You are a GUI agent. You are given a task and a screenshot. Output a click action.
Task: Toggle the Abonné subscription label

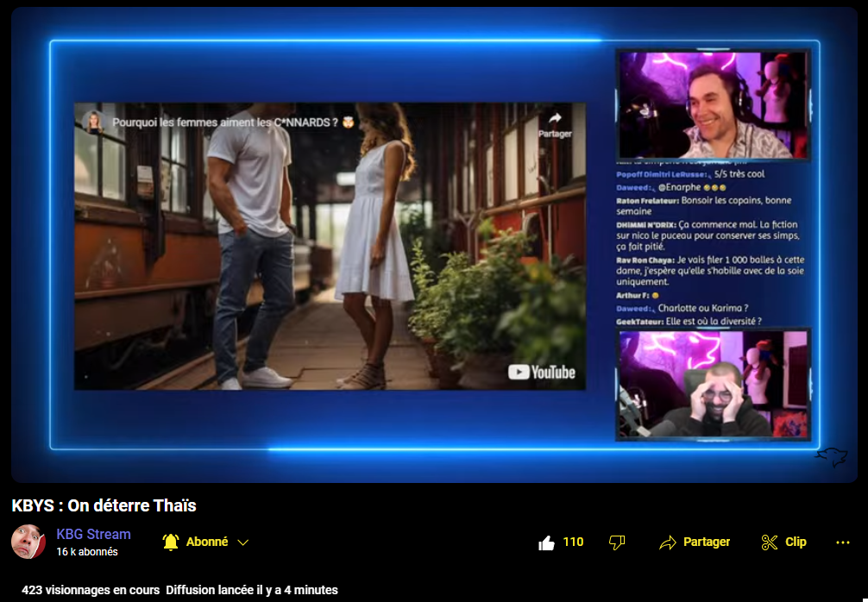(207, 542)
